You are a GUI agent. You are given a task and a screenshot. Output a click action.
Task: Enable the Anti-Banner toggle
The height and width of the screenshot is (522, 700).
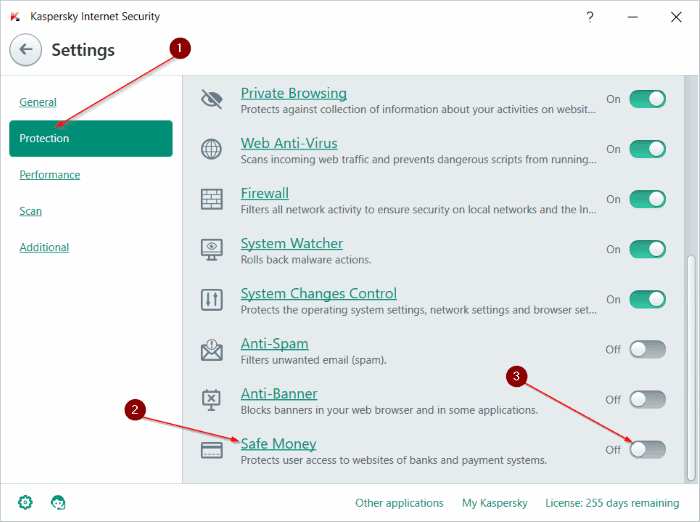pos(647,400)
